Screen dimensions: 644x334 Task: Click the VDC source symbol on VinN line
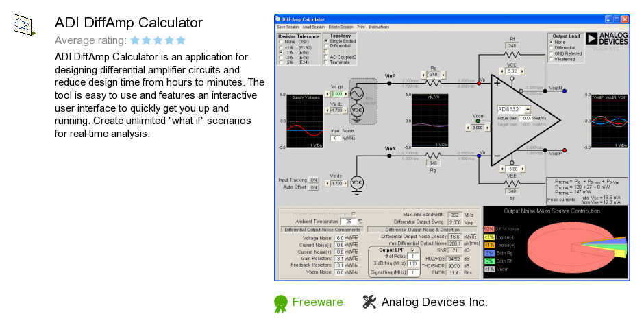pyautogui.click(x=357, y=183)
